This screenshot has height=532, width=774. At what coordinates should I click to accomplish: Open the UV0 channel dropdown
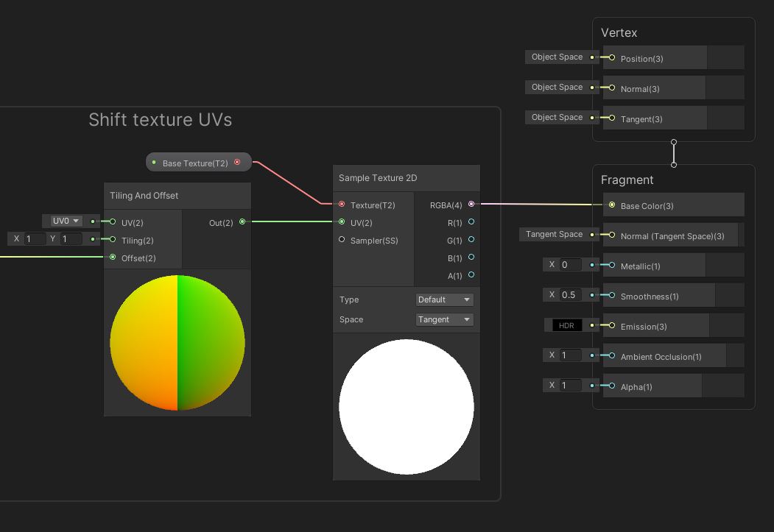[66, 221]
